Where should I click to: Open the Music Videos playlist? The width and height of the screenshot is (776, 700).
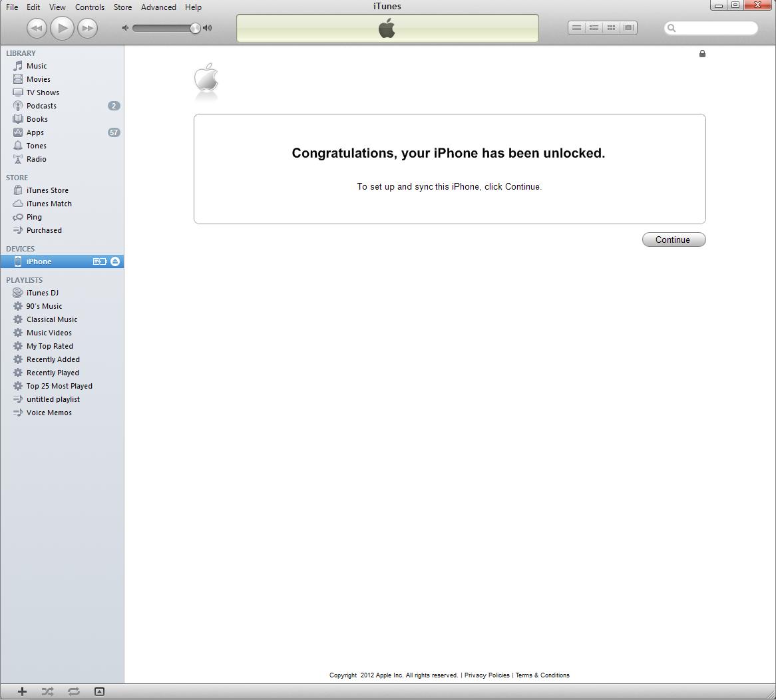coord(62,333)
